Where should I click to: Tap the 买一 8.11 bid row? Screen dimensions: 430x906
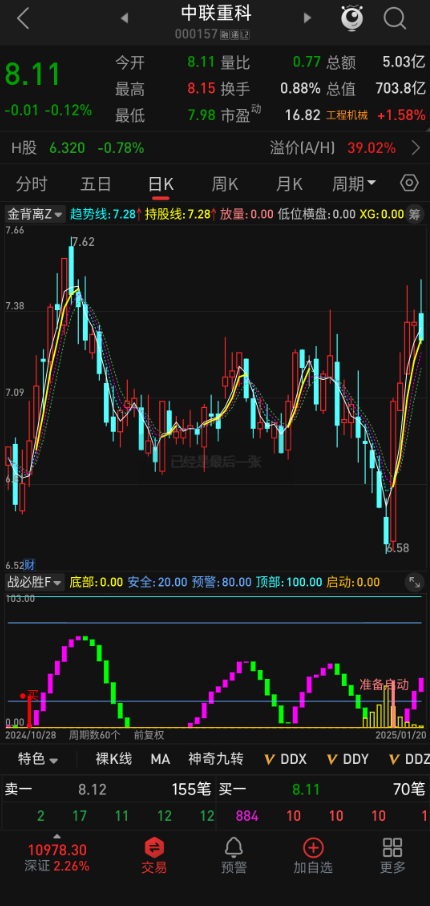(324, 789)
